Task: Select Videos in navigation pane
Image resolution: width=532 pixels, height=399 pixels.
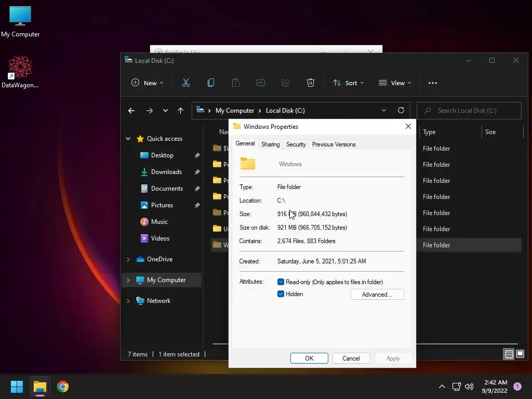Action: [160, 238]
